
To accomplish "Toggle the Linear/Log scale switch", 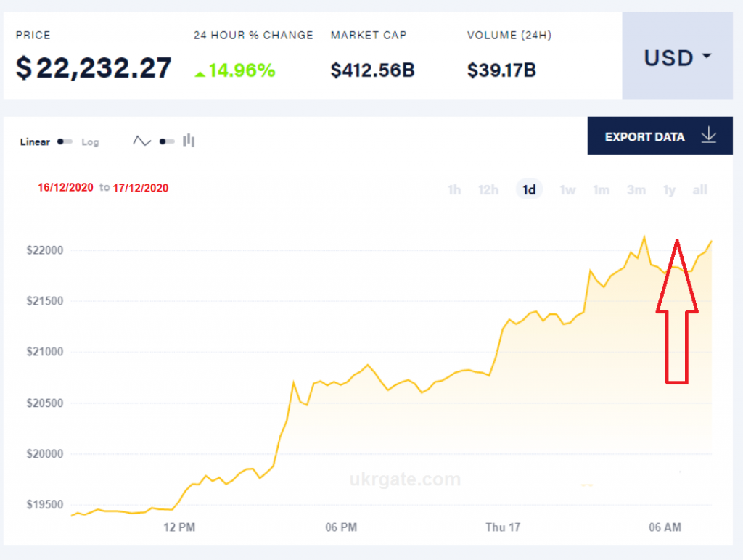I will pos(65,141).
